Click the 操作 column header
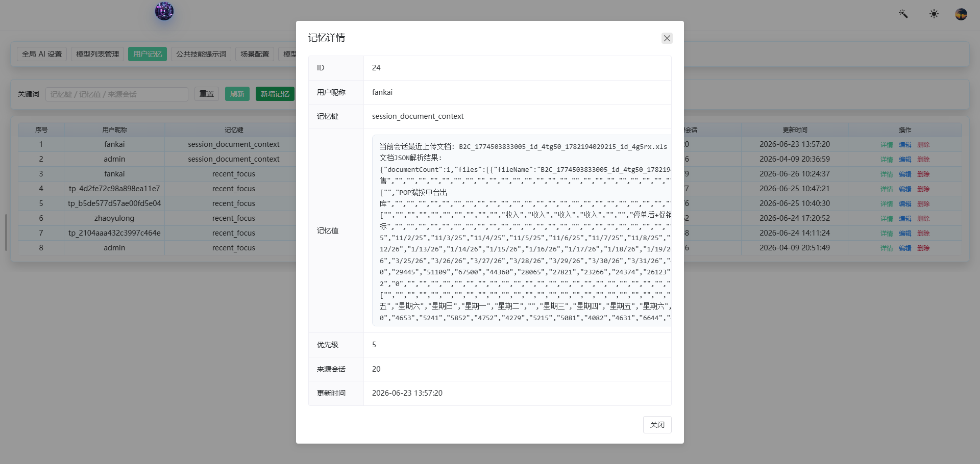This screenshot has width=980, height=464. click(905, 130)
